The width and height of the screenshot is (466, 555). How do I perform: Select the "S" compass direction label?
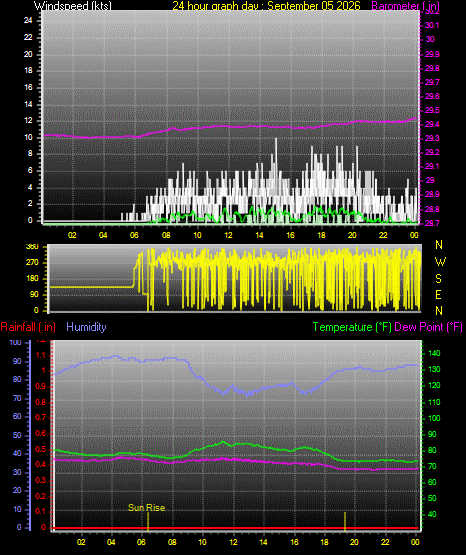tap(438, 279)
